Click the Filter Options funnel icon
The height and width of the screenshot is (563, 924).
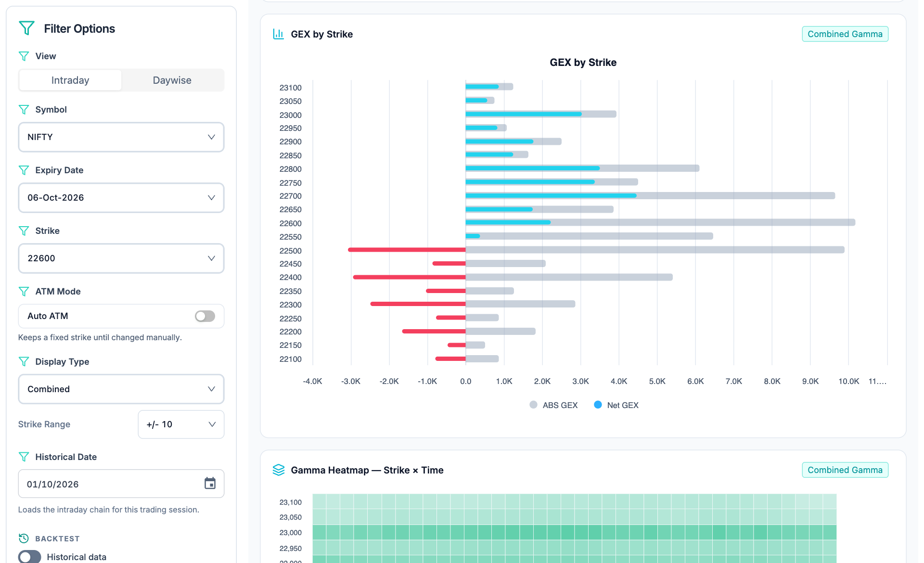26,28
